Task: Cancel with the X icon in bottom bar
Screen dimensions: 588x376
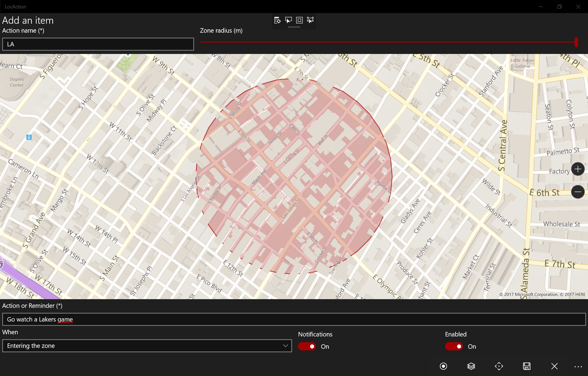Action: [554, 366]
